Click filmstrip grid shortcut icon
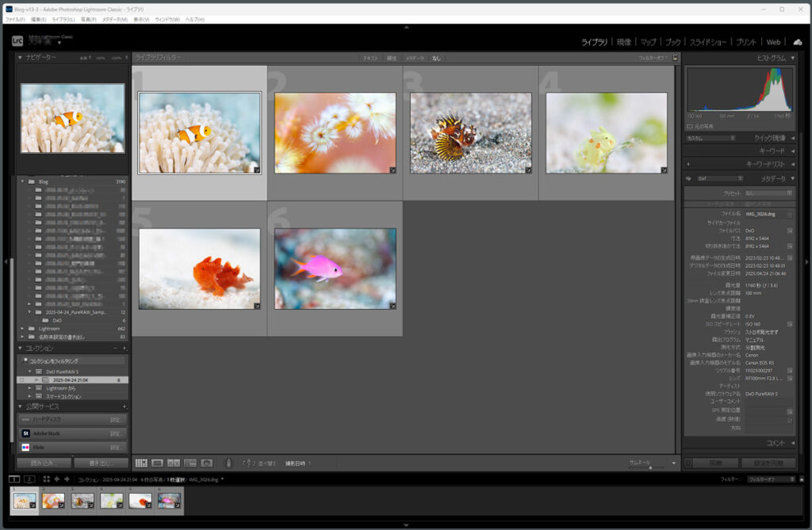812x530 pixels. tap(46, 479)
